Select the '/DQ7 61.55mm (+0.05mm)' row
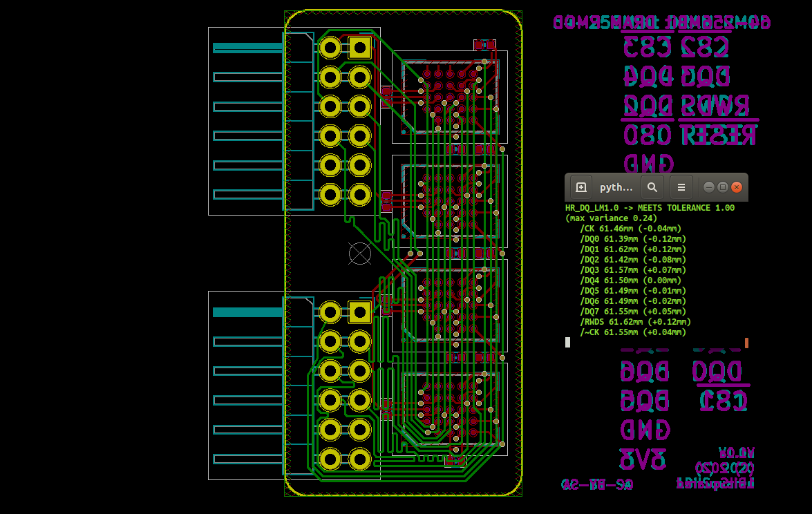Viewport: 812px width, 514px height. pos(633,311)
